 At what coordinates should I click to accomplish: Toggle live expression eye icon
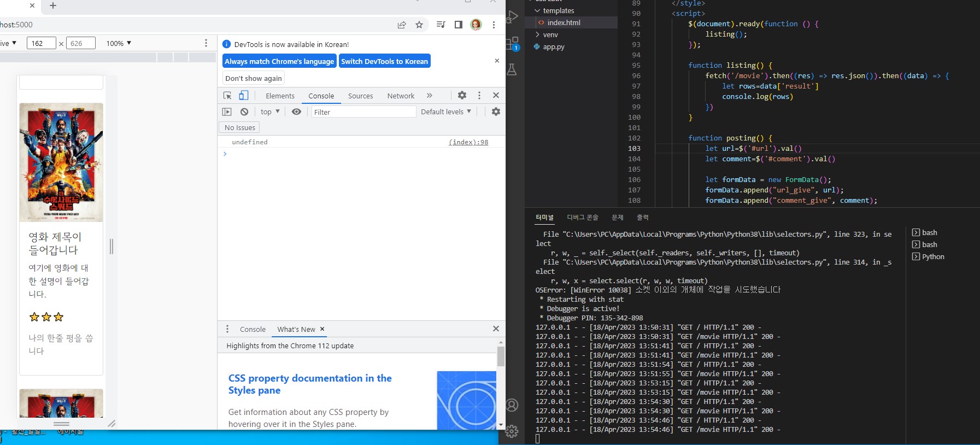coord(296,112)
